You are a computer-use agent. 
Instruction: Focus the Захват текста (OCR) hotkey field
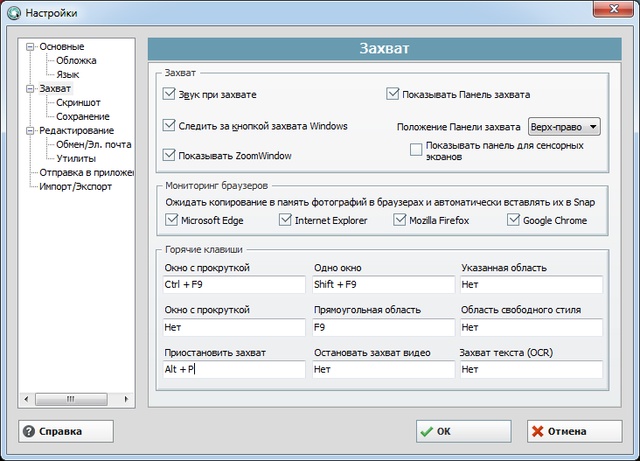coord(530,369)
